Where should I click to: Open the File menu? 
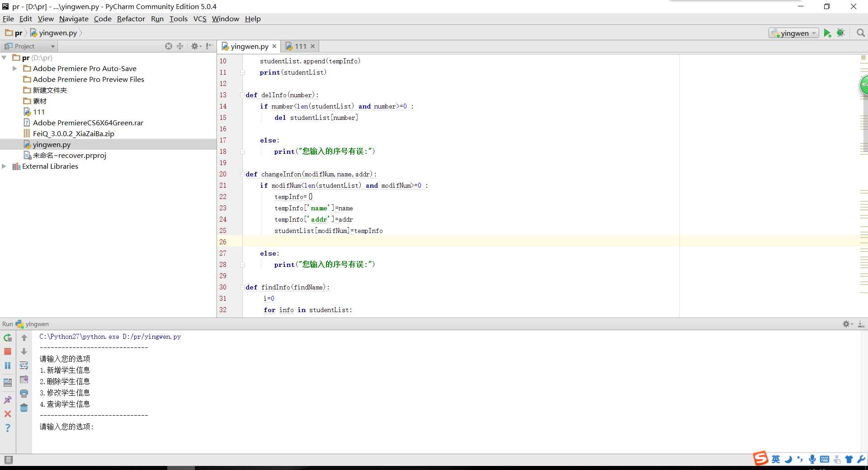(8, 19)
